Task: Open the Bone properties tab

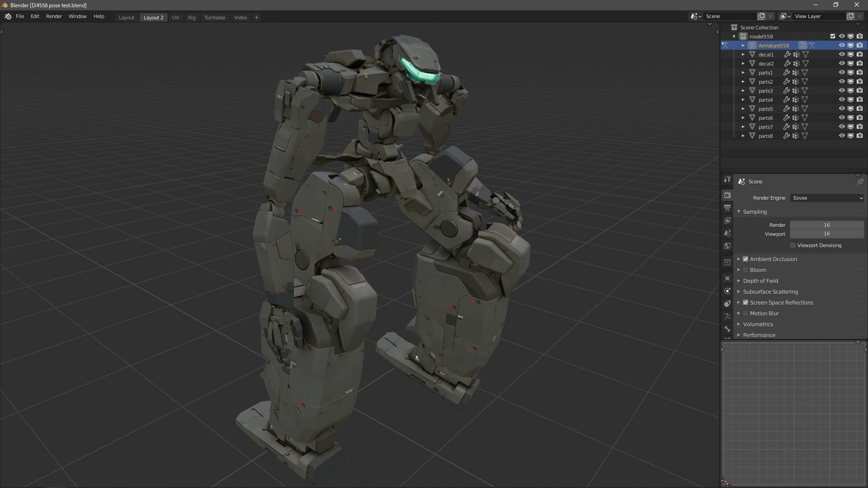Action: coord(727,329)
